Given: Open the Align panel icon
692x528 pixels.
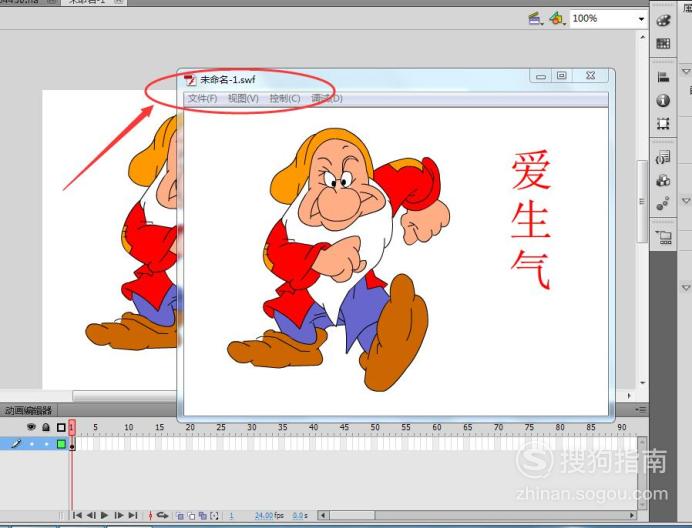Looking at the screenshot, I should click(663, 77).
